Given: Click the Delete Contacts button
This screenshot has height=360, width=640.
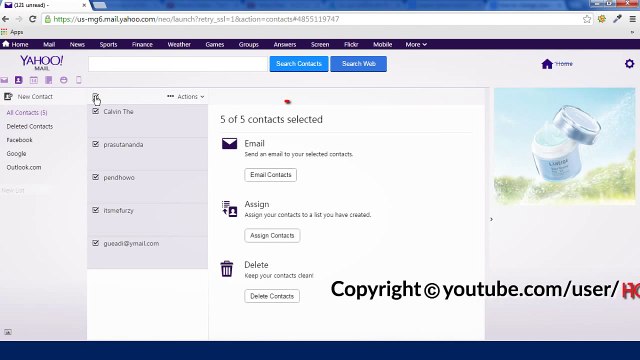Looking at the screenshot, I should click(272, 296).
